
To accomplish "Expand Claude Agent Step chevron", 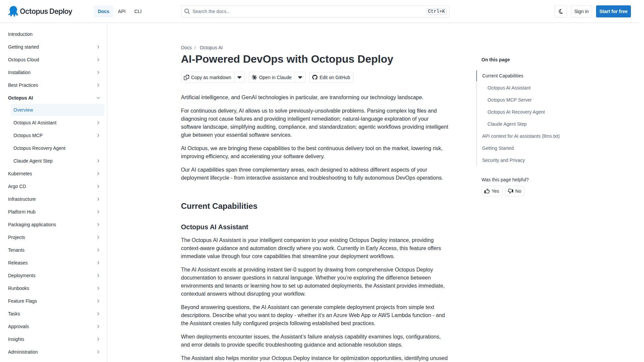I will 98,161.
